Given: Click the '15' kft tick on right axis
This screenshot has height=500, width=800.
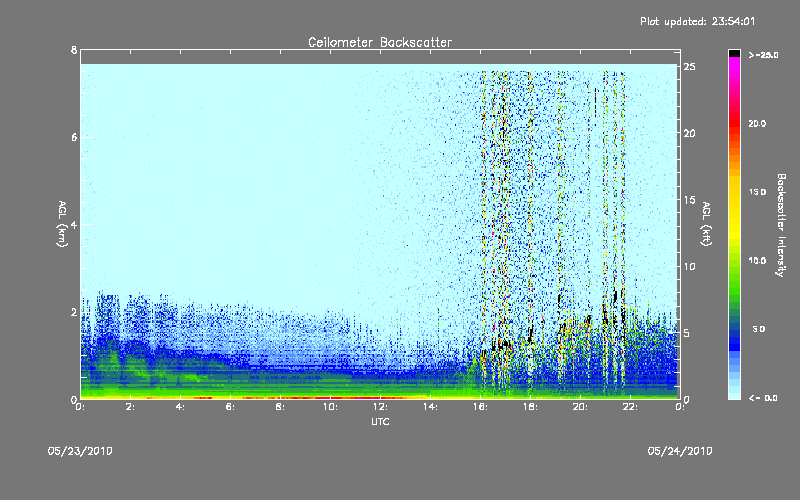Looking at the screenshot, I should click(x=689, y=200).
